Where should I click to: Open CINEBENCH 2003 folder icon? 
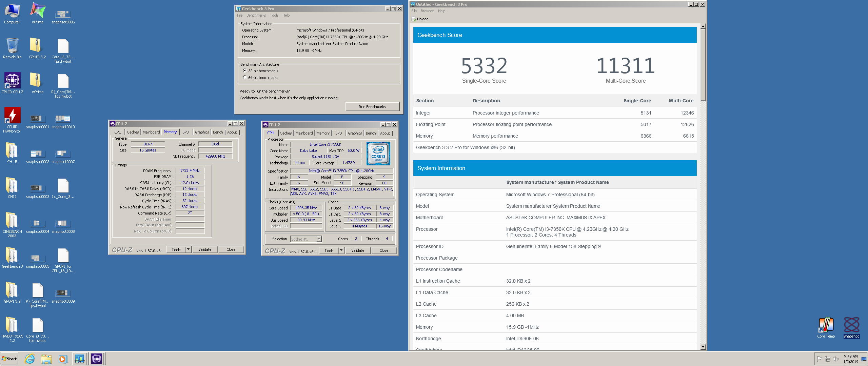[x=12, y=225]
